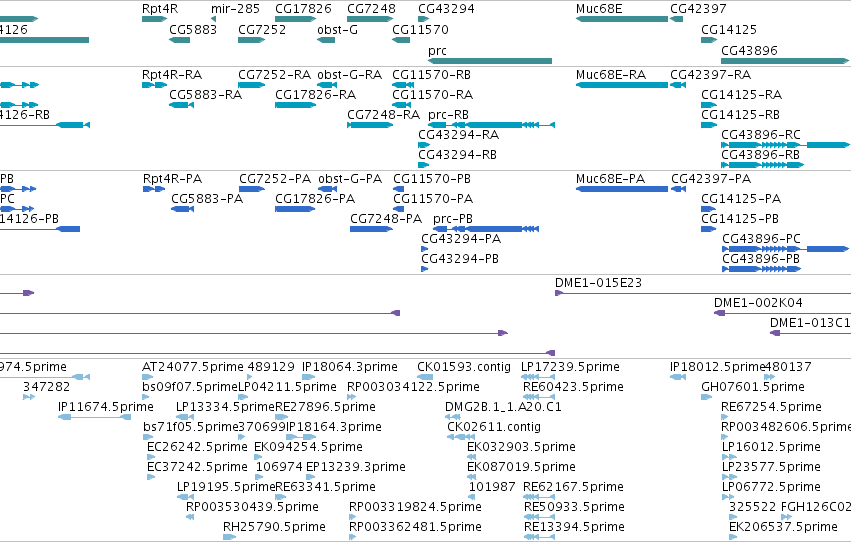Viewport: 851px width, 542px height.
Task: Select the CG7248-PA protein bar
Action: (372, 229)
